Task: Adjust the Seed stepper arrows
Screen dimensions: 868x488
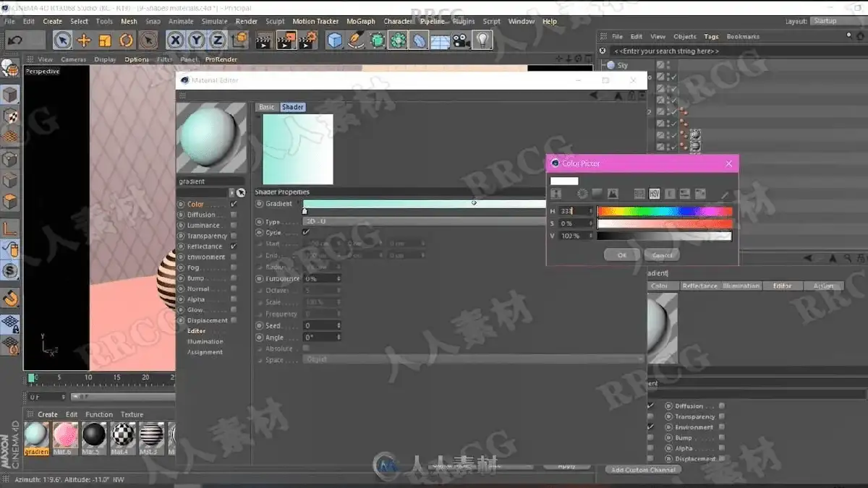Action: coord(339,326)
